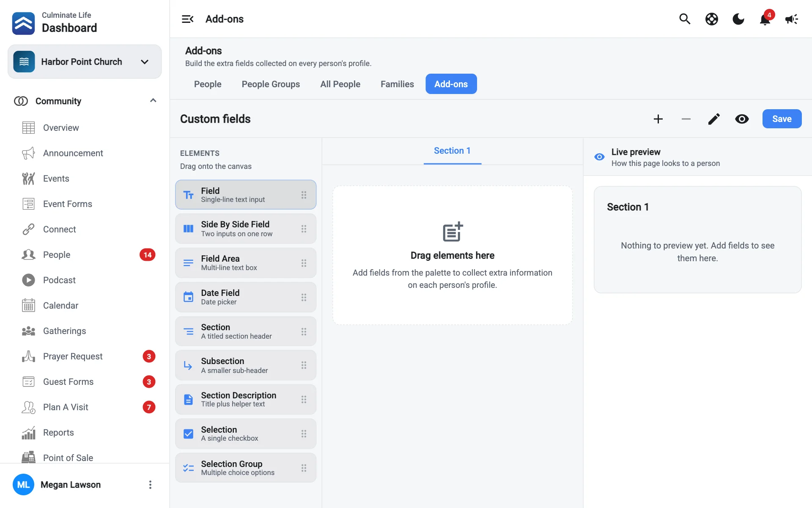Viewport: 812px width, 508px height.
Task: Open Event Forms in the sidebar
Action: (67, 204)
